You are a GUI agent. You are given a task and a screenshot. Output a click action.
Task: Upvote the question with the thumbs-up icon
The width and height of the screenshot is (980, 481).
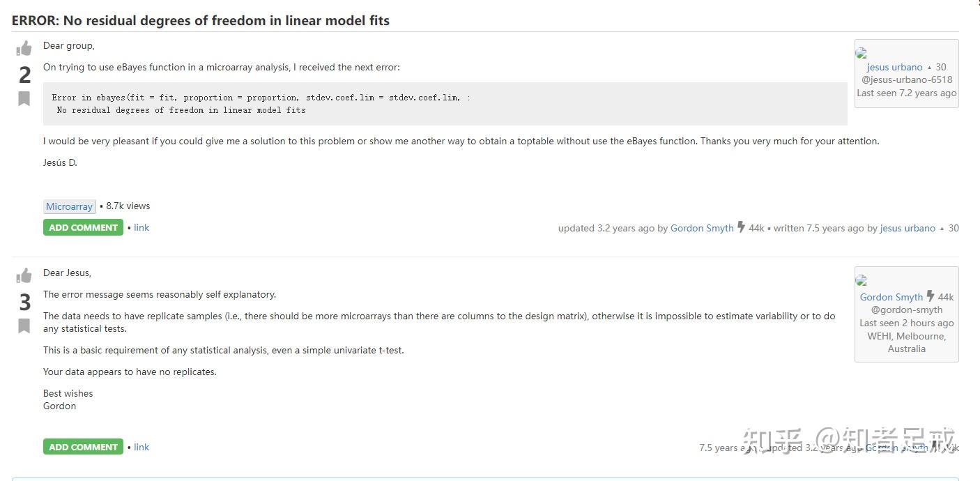[x=24, y=47]
